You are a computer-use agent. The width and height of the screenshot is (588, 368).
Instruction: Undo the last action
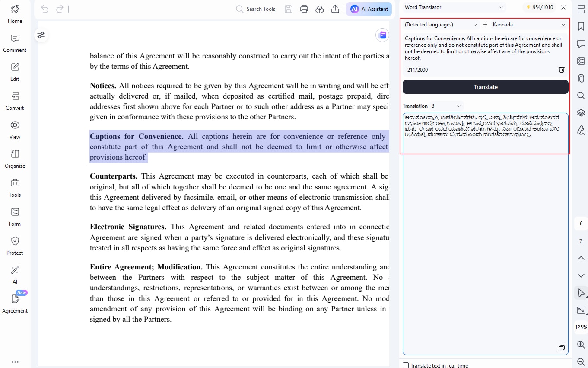click(x=44, y=9)
